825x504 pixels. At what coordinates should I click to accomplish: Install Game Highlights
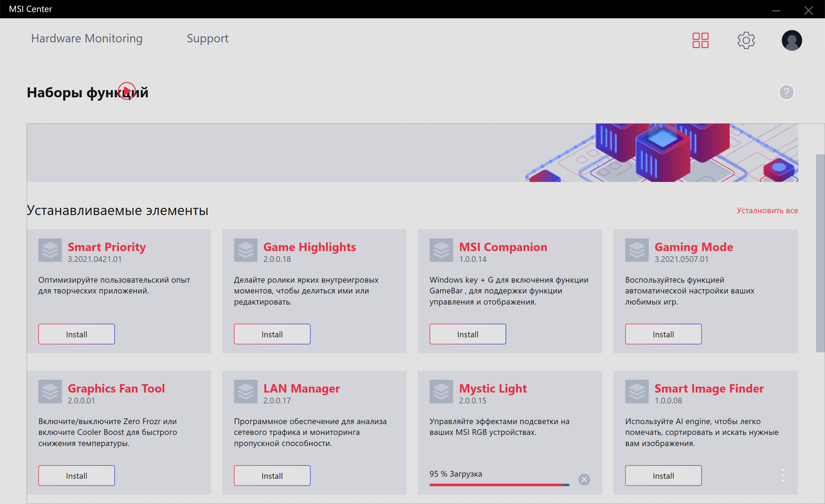(x=272, y=334)
